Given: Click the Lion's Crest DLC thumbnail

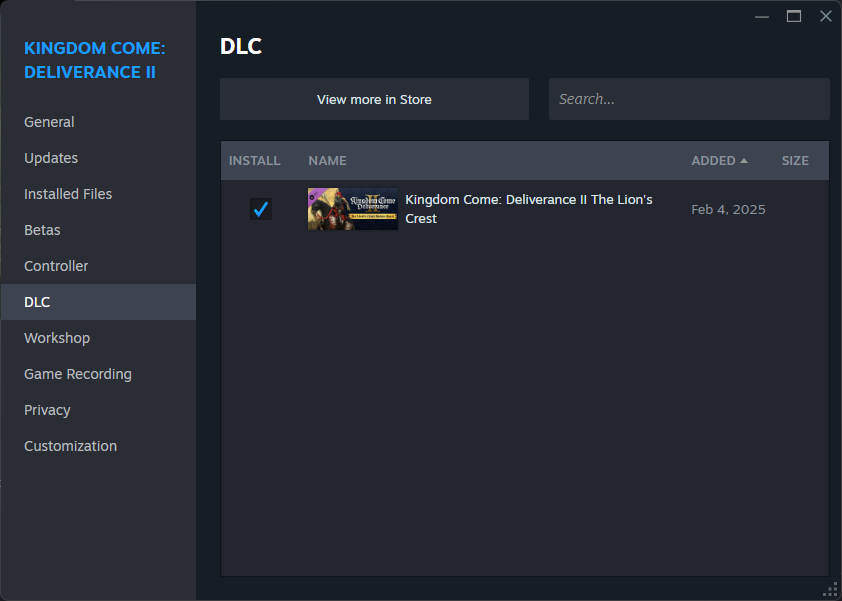Looking at the screenshot, I should coord(352,209).
